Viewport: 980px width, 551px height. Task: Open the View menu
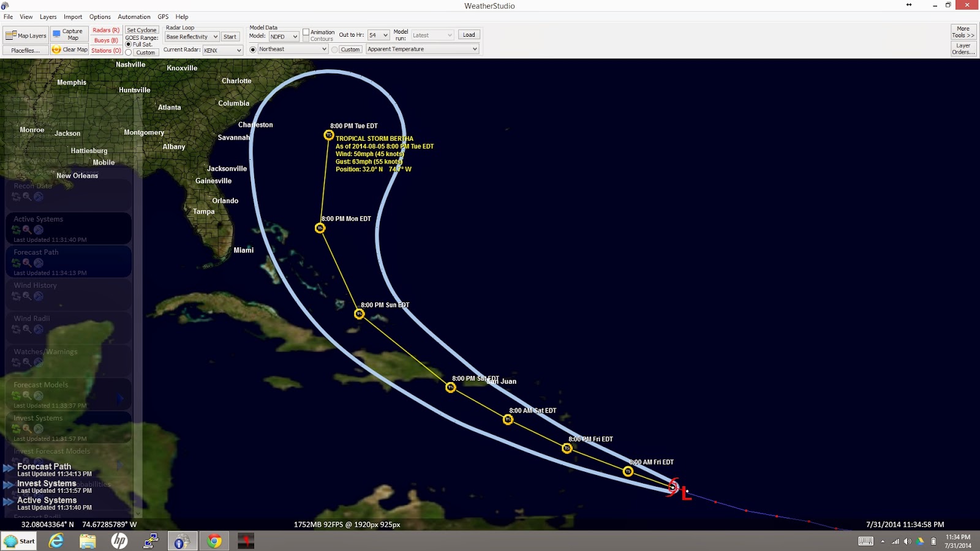click(x=26, y=17)
